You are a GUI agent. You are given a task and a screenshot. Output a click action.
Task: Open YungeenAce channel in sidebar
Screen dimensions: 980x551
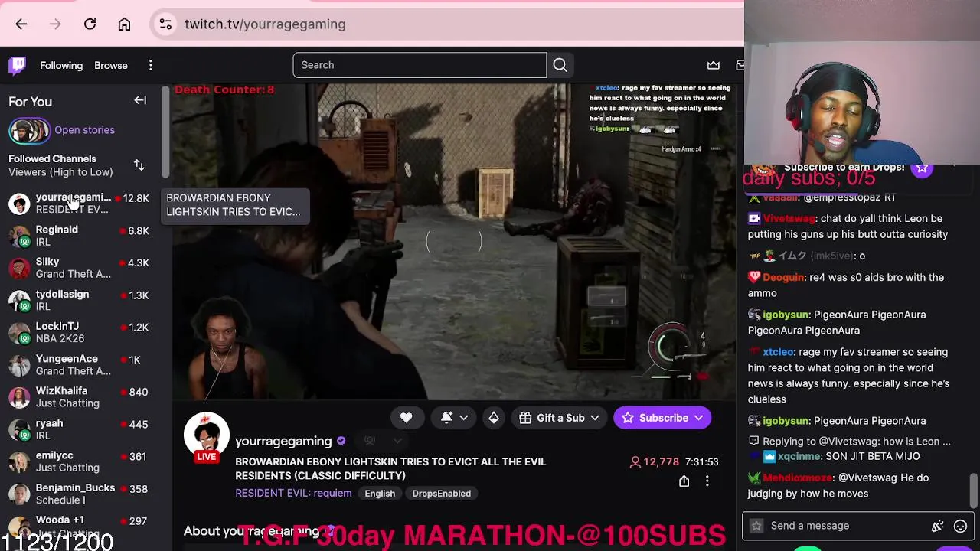[x=80, y=365]
